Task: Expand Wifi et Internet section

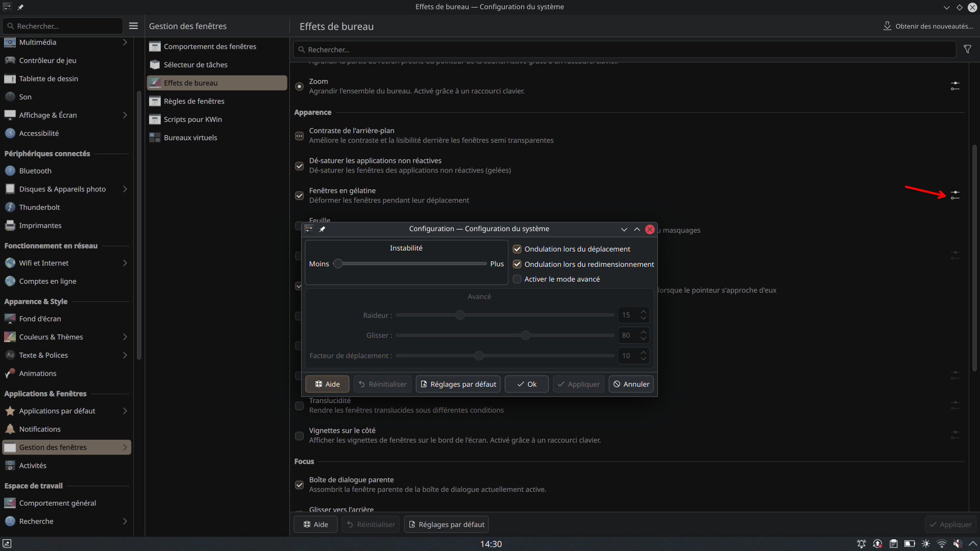Action: pos(125,263)
